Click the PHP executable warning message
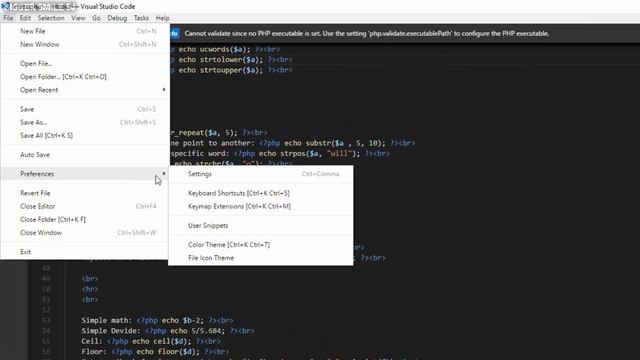This screenshot has width=640, height=360. [x=367, y=33]
